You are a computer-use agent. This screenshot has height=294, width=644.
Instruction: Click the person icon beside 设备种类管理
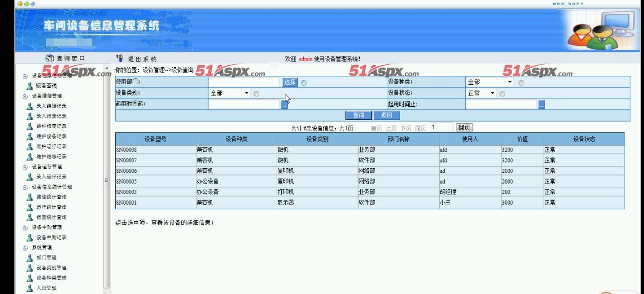[30, 278]
